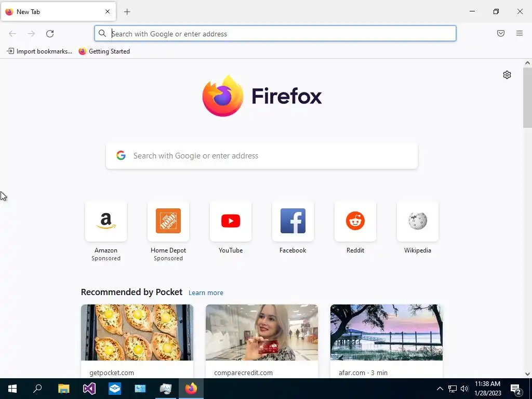Open the Windows Start menu
The image size is (532, 399).
[x=12, y=389]
